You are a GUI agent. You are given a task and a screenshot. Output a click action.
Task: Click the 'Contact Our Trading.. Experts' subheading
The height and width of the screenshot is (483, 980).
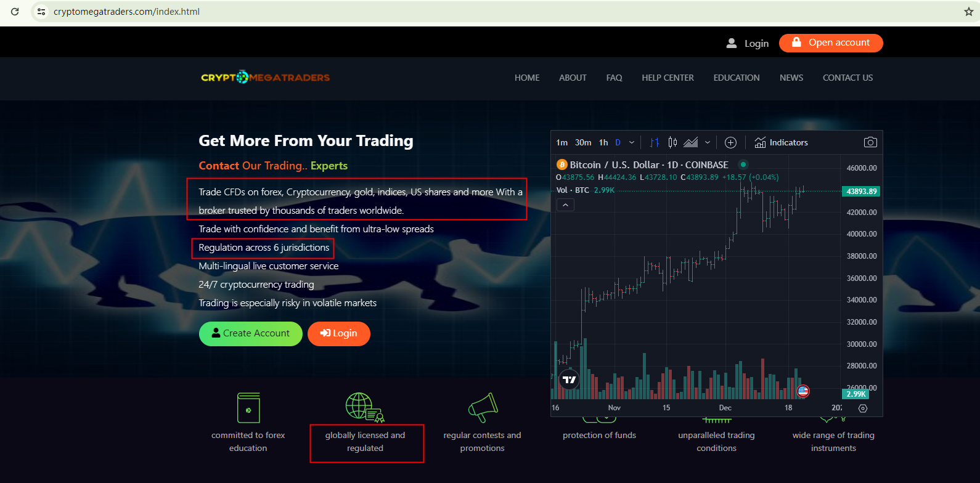(x=273, y=165)
